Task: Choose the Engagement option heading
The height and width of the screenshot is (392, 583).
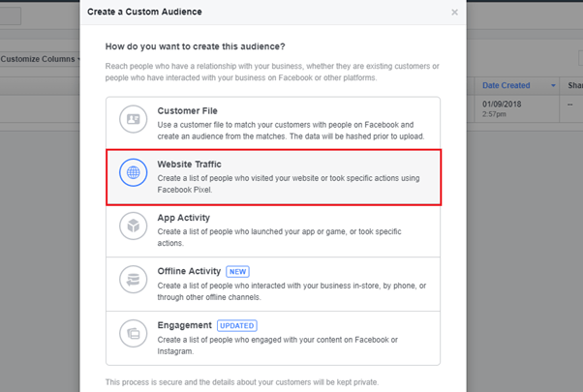Action: 184,325
